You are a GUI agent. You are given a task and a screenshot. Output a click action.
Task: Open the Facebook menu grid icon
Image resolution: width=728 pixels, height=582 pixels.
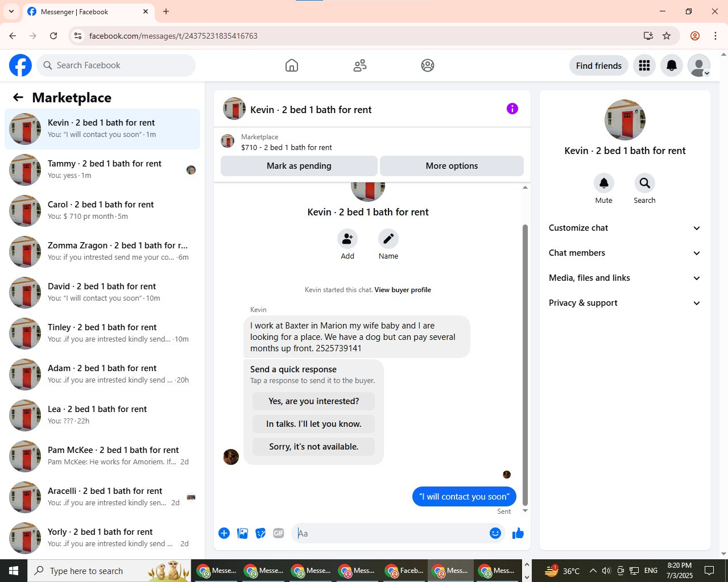(644, 65)
